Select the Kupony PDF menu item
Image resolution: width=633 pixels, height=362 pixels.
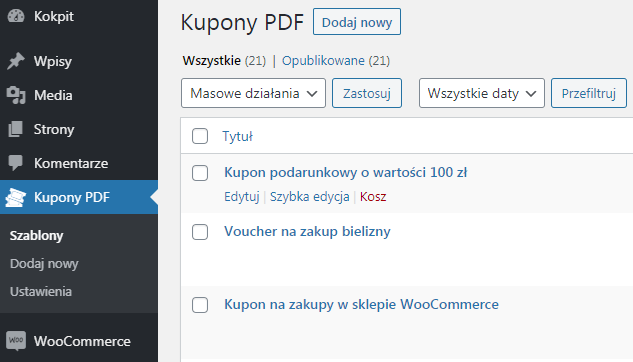click(x=79, y=197)
